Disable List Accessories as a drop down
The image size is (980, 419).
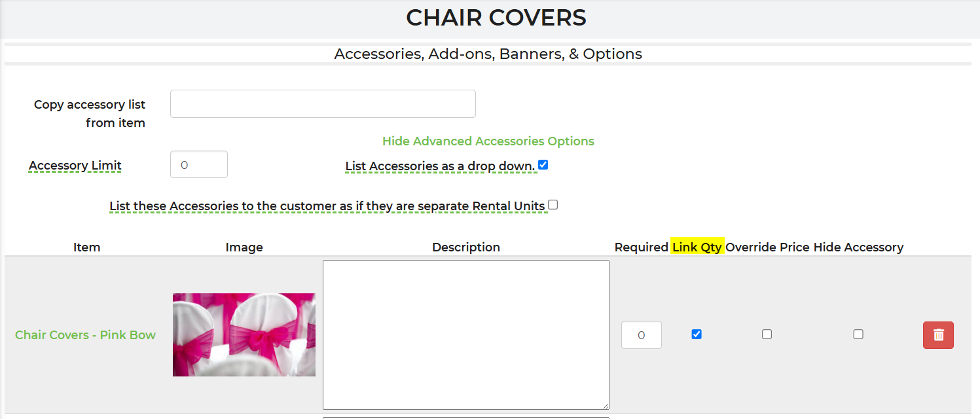(543, 165)
